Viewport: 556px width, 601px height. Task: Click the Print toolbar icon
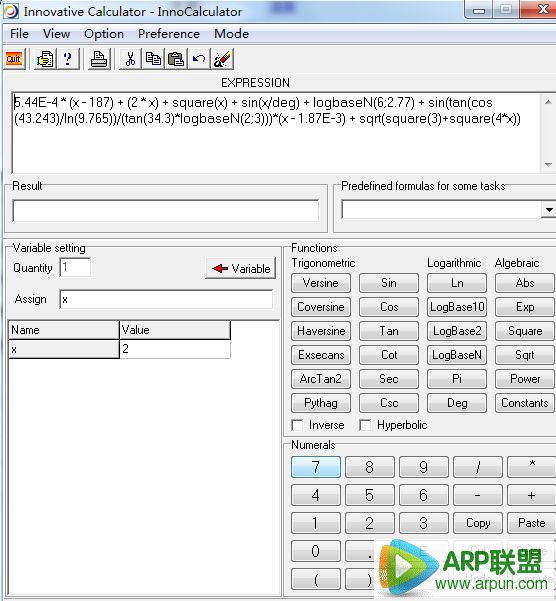(99, 59)
